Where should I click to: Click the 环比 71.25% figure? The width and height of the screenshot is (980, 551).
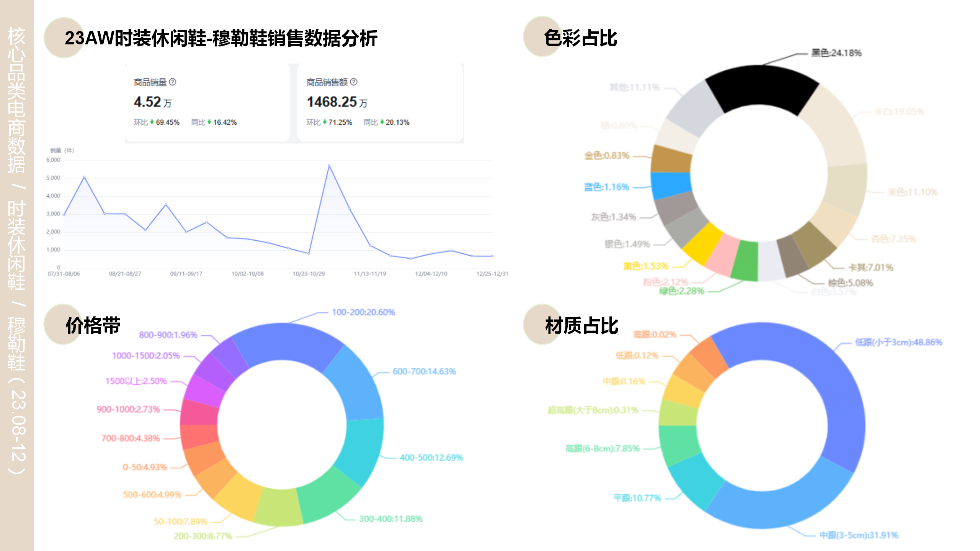(329, 122)
